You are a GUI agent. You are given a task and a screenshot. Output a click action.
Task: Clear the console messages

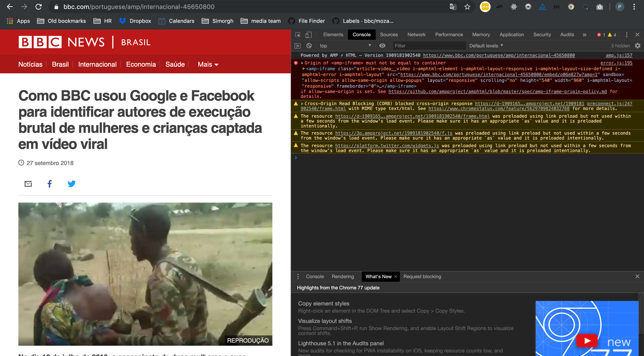tap(309, 45)
